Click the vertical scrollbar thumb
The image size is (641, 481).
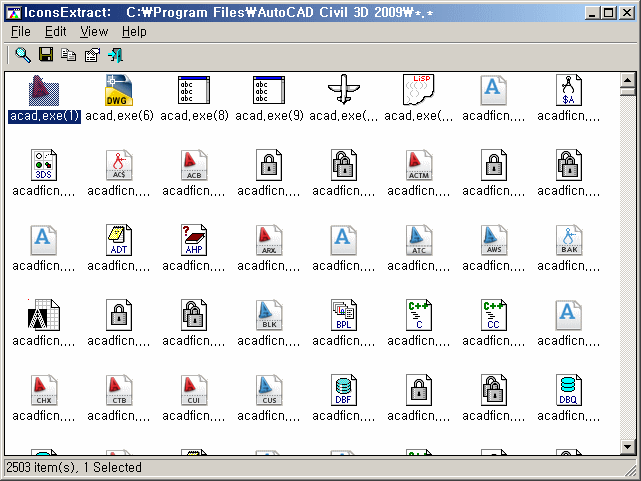coord(627,91)
